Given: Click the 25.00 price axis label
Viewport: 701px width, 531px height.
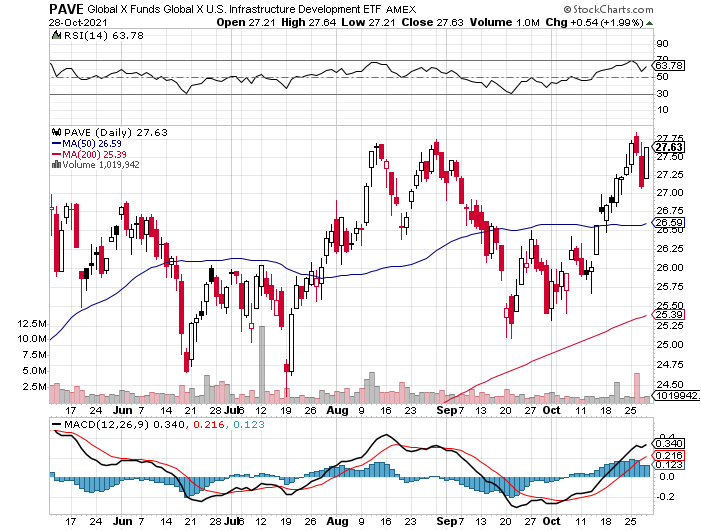Looking at the screenshot, I should click(670, 345).
